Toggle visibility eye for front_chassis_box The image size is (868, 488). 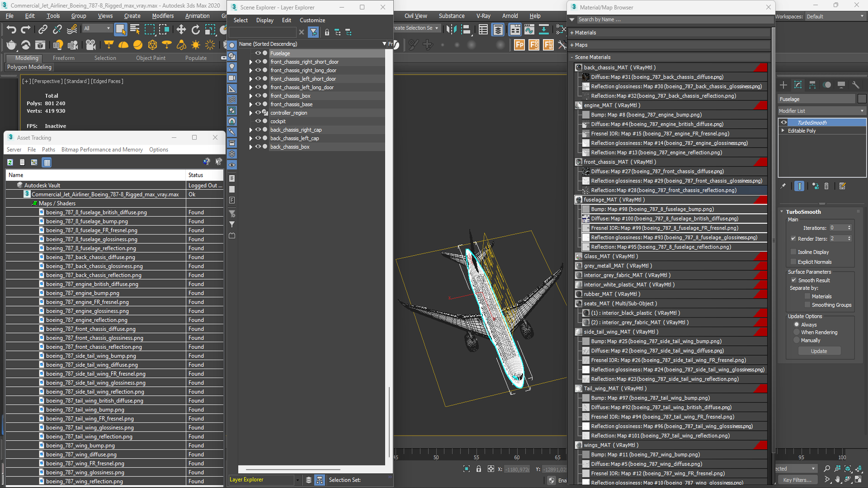click(258, 95)
